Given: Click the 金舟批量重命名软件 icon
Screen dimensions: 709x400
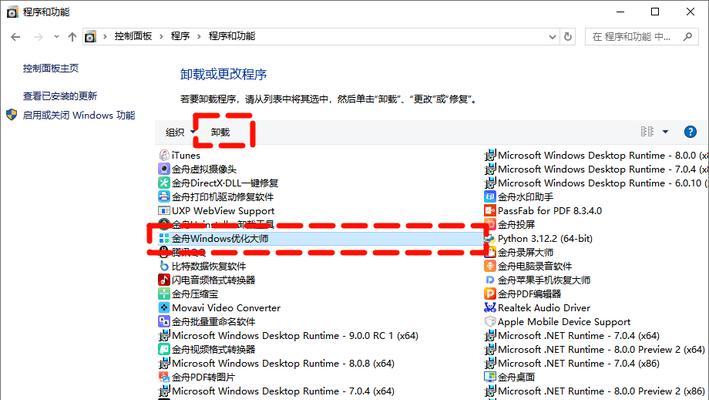Looking at the screenshot, I should point(164,321).
